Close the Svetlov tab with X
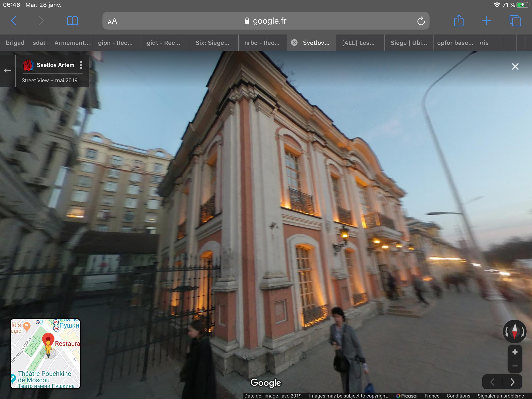This screenshot has width=532, height=399. pos(294,43)
